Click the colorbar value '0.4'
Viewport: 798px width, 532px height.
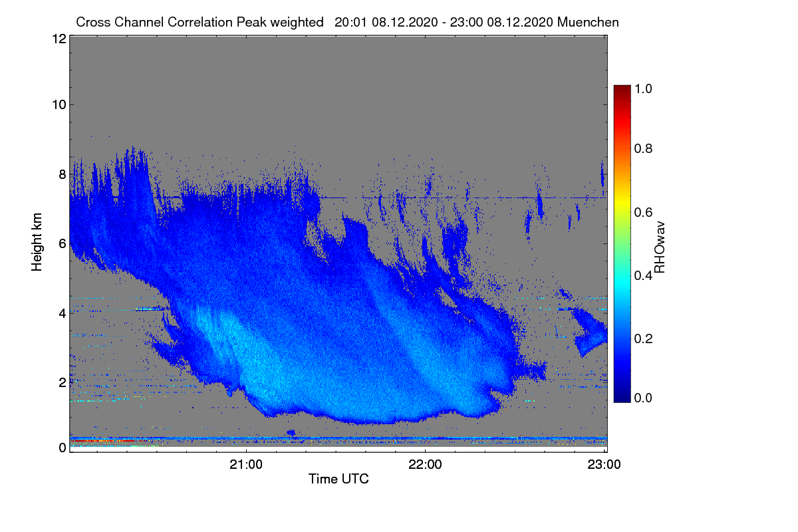tap(644, 275)
